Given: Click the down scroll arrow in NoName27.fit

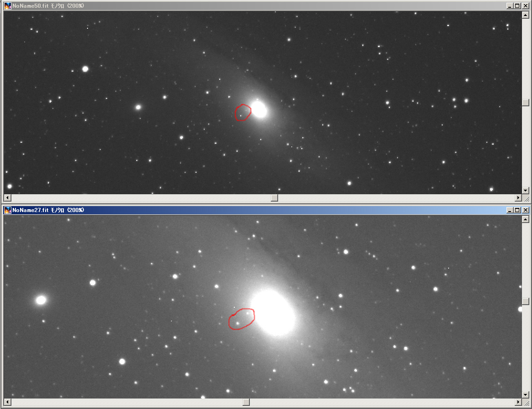Looking at the screenshot, I should point(526,395).
